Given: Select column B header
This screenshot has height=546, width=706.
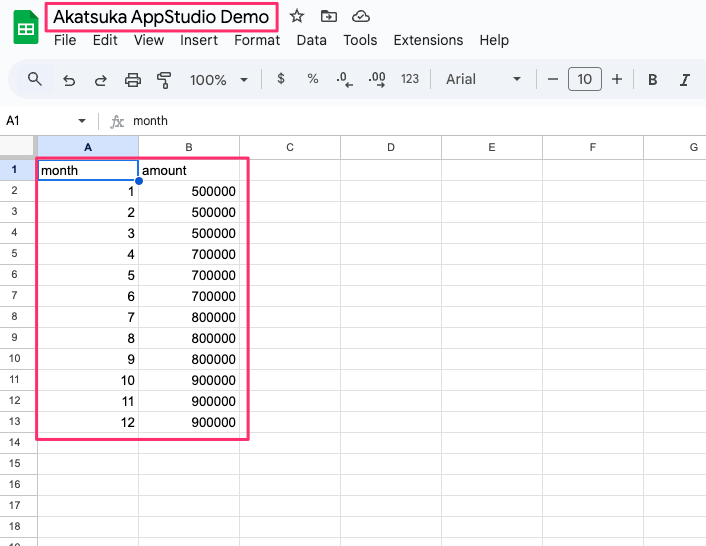Looking at the screenshot, I should tap(189, 147).
